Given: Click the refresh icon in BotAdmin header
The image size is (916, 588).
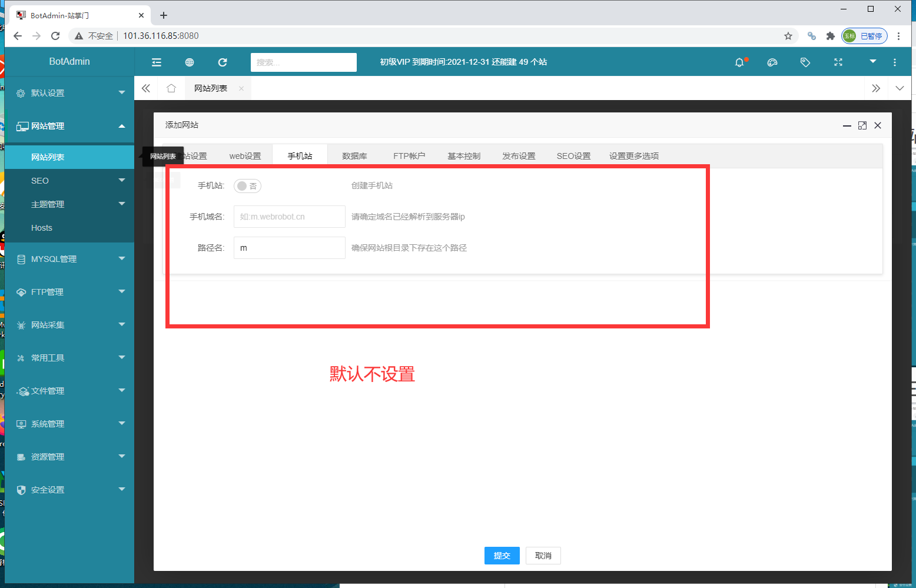Looking at the screenshot, I should 223,62.
